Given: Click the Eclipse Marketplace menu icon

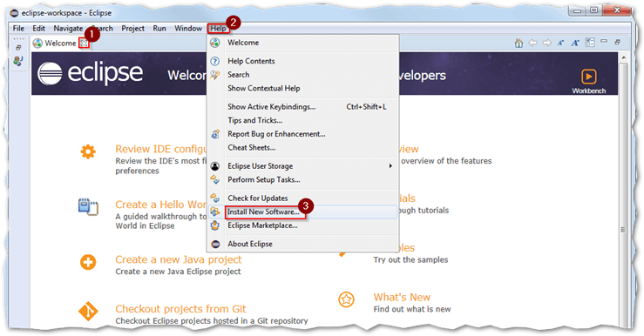Looking at the screenshot, I should tap(215, 225).
